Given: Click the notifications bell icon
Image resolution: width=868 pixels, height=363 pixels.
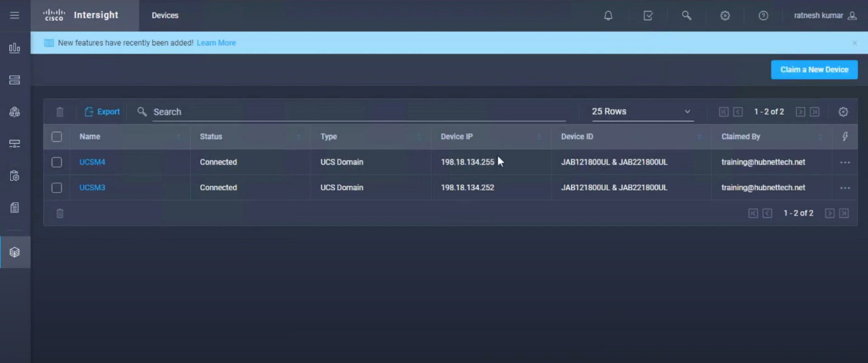Looking at the screenshot, I should (x=607, y=15).
